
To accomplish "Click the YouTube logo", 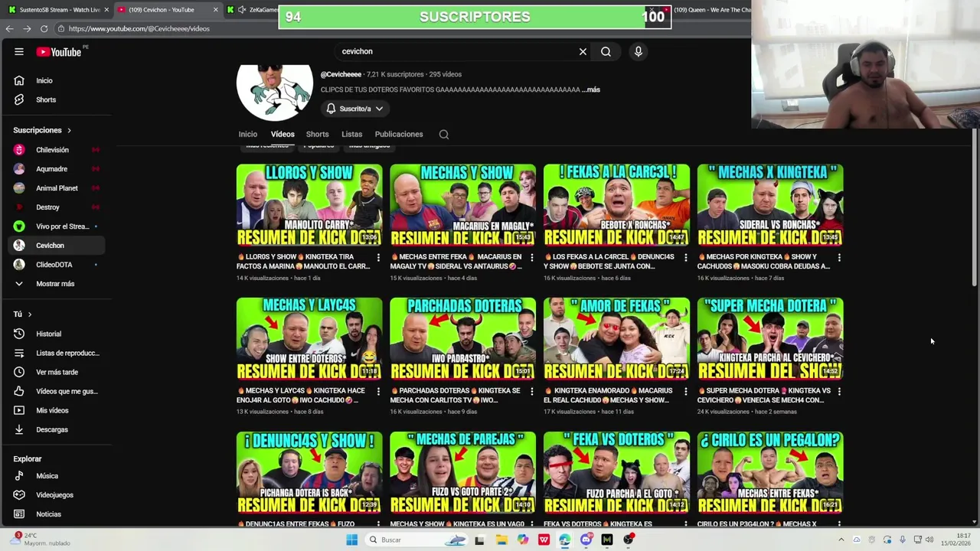I will click(x=60, y=51).
